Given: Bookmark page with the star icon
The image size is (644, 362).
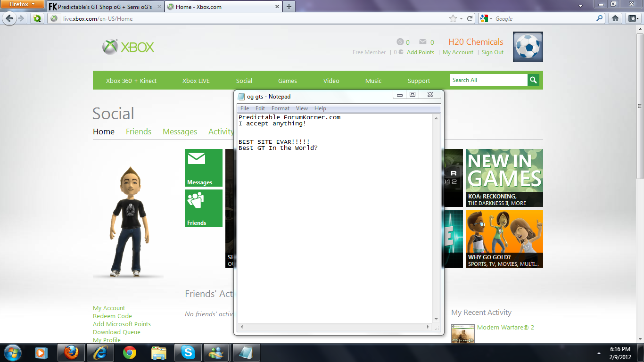Looking at the screenshot, I should click(453, 19).
